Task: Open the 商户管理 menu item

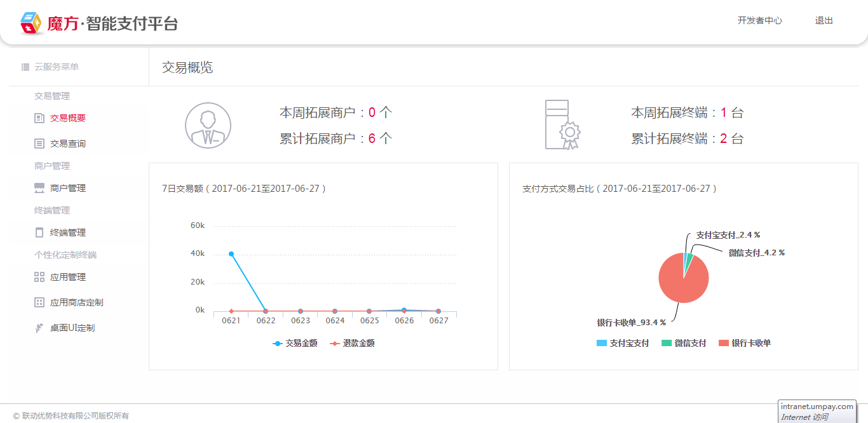Action: pyautogui.click(x=68, y=188)
